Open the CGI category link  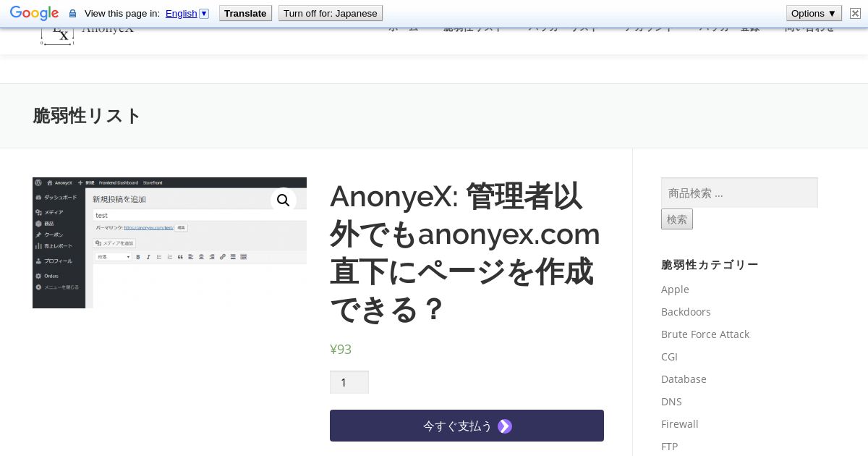(669, 357)
